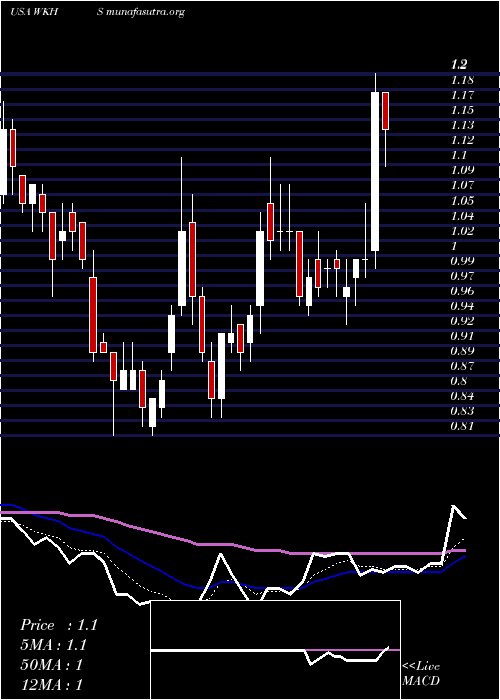The height and width of the screenshot is (700, 500).
Task: Click the 1.02 price axis label
Action: point(462,231)
